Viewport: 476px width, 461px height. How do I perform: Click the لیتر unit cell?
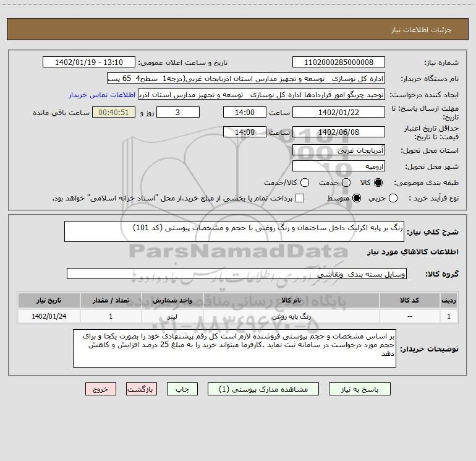click(x=172, y=316)
